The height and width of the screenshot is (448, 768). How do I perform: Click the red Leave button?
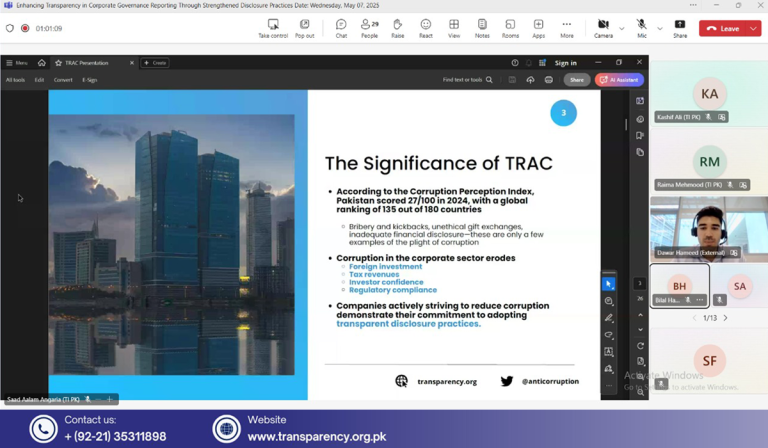pos(723,29)
